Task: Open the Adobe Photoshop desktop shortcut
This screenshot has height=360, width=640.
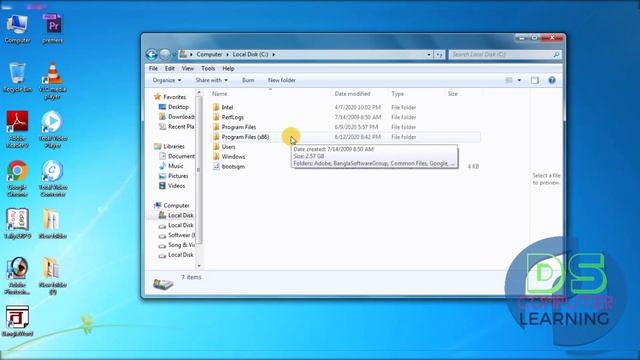Action: click(x=17, y=276)
